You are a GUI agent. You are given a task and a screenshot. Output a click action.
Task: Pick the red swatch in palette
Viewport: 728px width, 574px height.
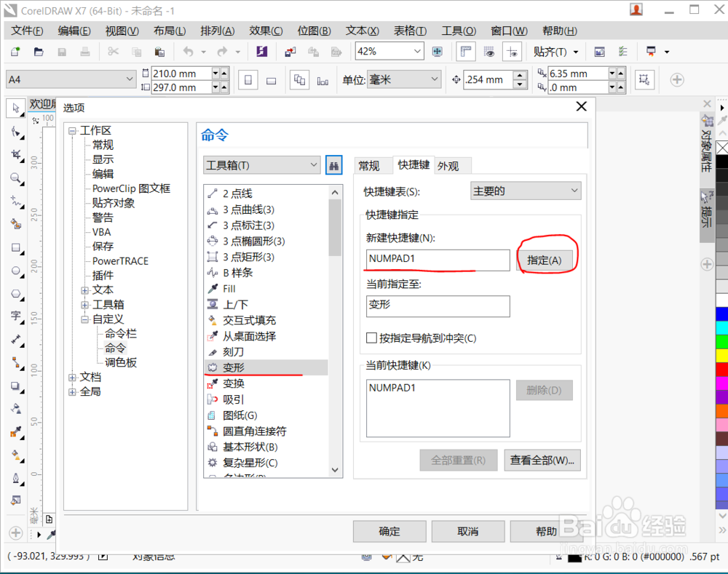coord(722,370)
